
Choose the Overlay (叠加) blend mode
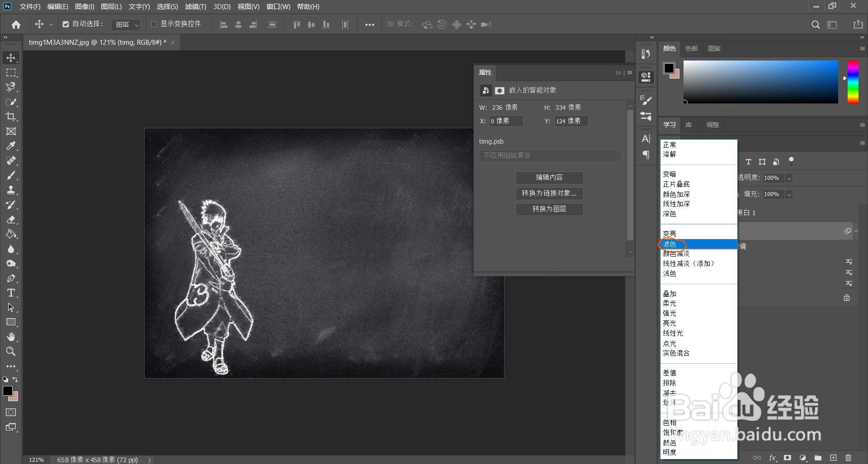click(x=670, y=294)
